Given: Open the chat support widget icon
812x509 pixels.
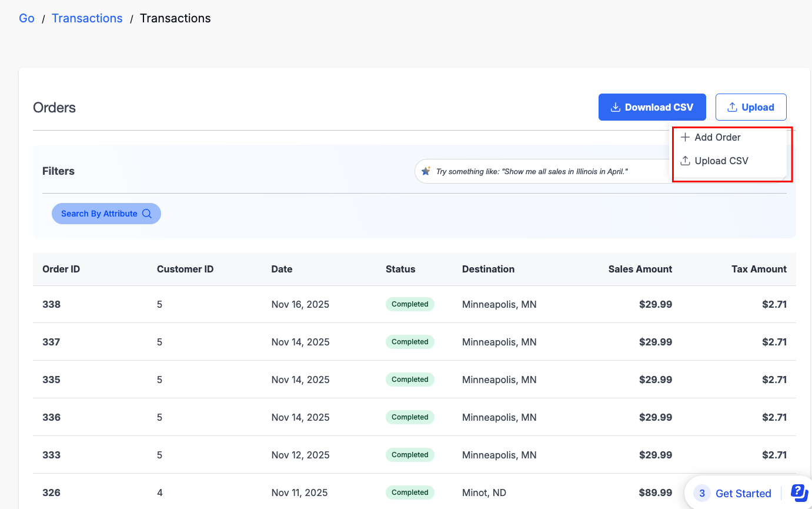Looking at the screenshot, I should [x=799, y=493].
